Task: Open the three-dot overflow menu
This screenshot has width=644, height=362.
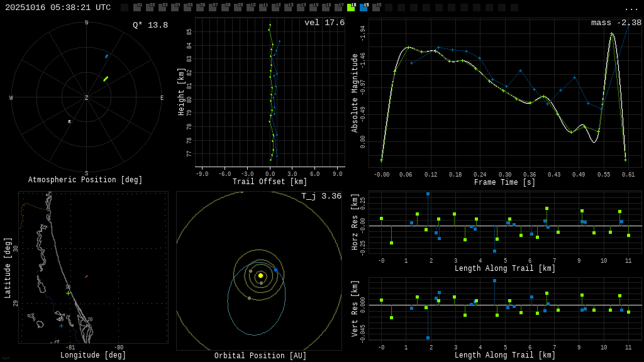Action: click(631, 8)
